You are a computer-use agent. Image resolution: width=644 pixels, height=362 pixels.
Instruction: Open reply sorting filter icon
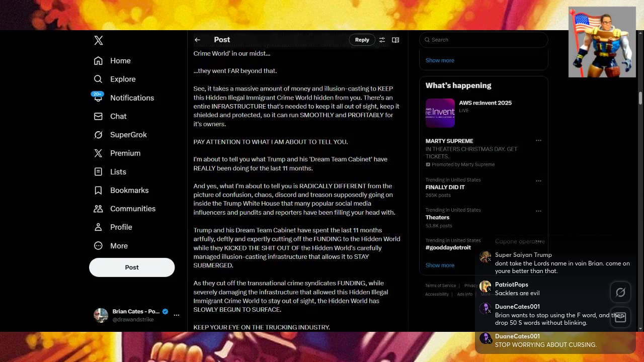tap(382, 40)
